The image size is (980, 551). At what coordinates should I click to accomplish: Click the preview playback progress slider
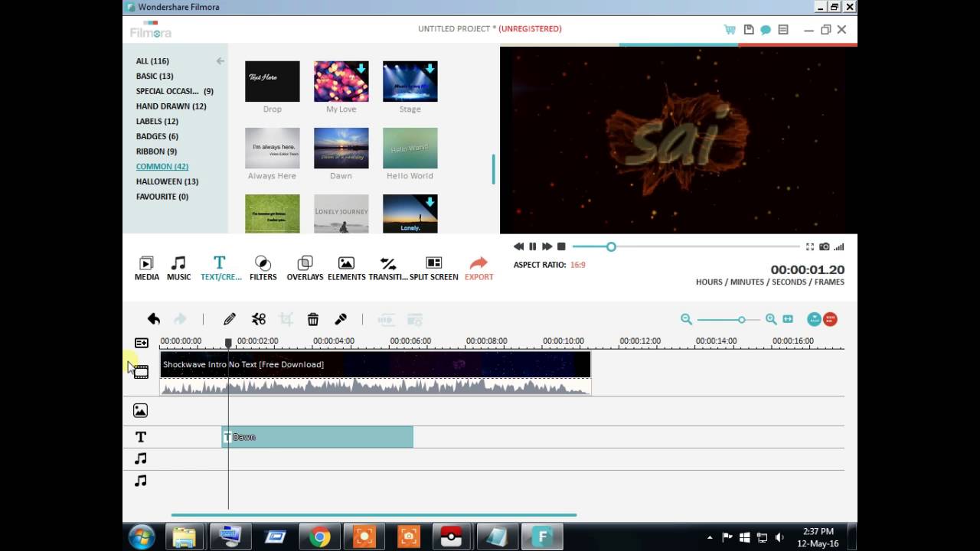(x=685, y=246)
